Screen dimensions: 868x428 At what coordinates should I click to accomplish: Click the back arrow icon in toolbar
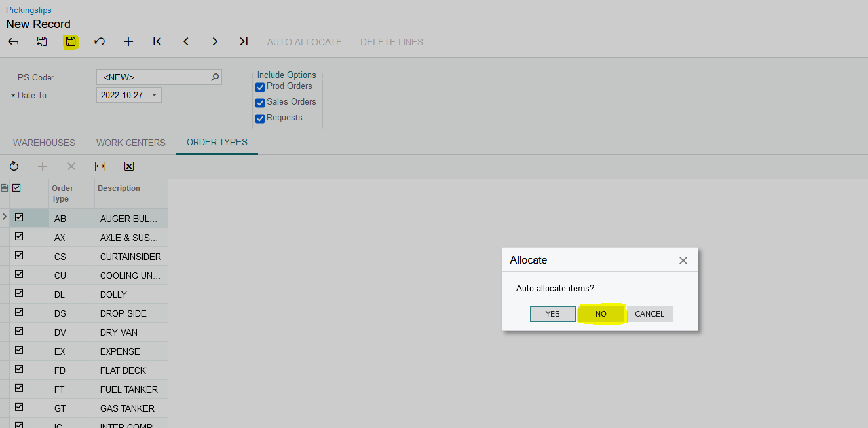[13, 42]
